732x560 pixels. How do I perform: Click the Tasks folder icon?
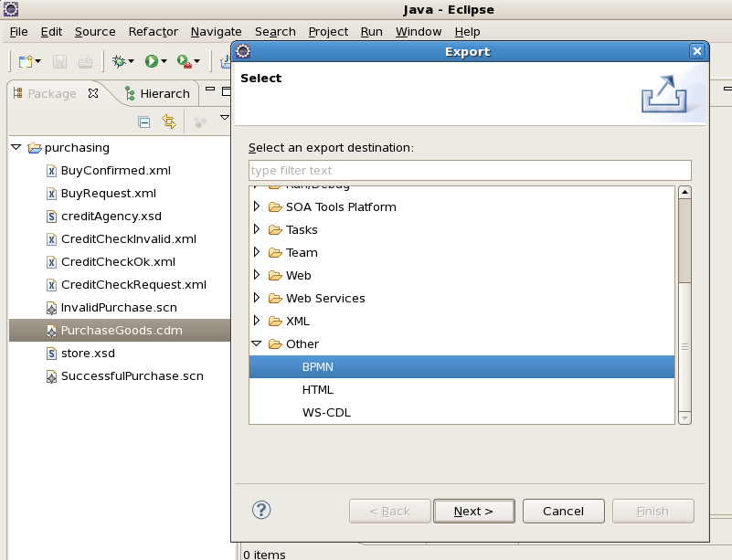click(x=275, y=229)
